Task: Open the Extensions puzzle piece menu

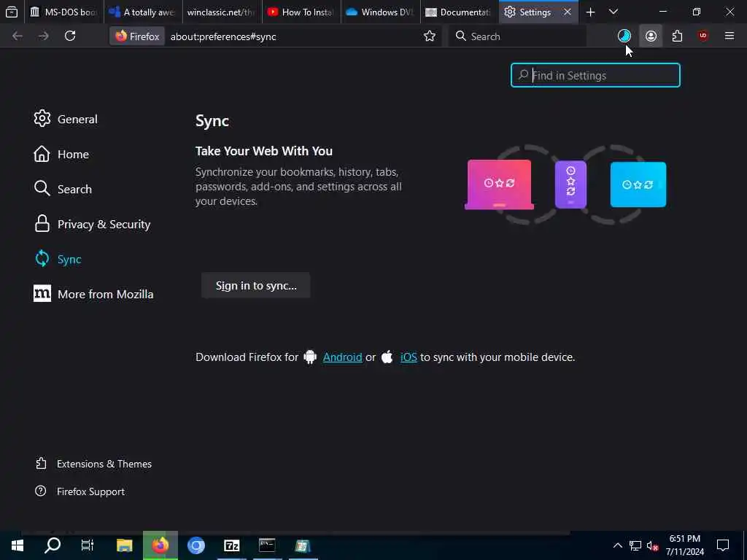Action: click(677, 36)
